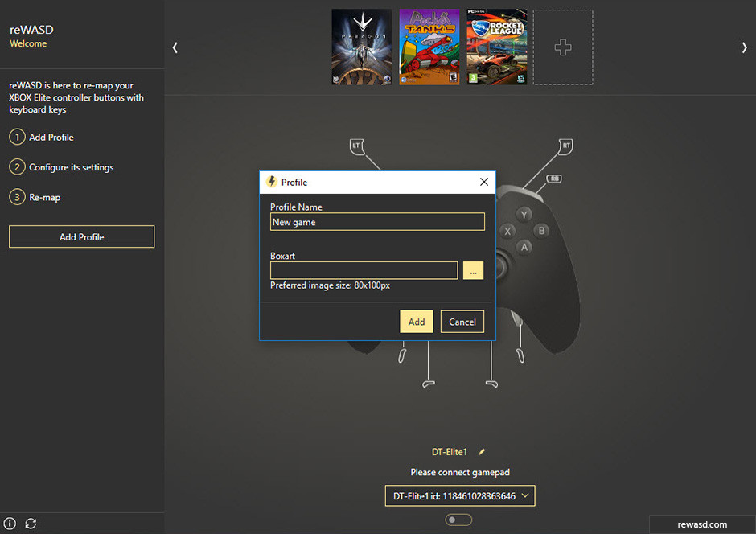The image size is (756, 534).
Task: Close the Profile dialog
Action: pyautogui.click(x=484, y=182)
